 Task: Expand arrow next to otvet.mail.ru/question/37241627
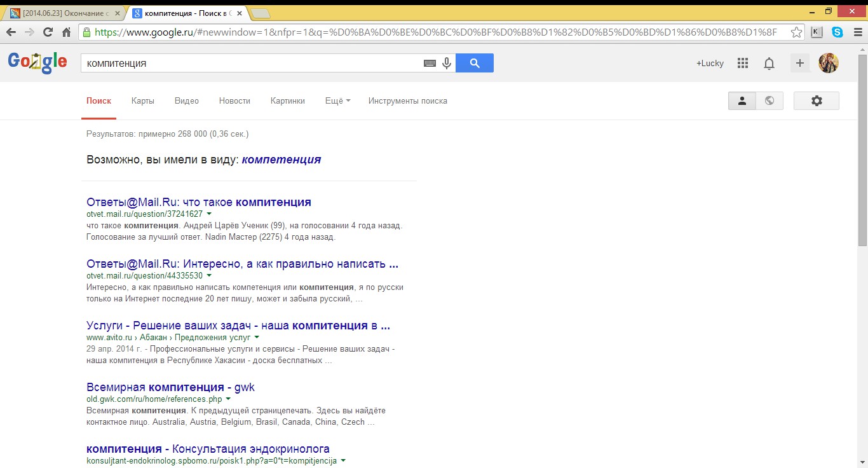pyautogui.click(x=209, y=214)
